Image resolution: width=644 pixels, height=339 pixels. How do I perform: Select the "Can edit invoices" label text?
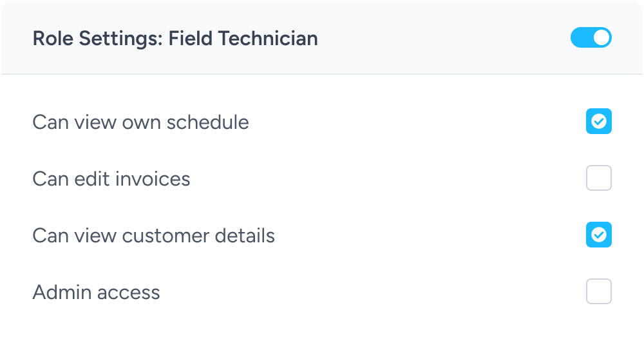click(111, 179)
